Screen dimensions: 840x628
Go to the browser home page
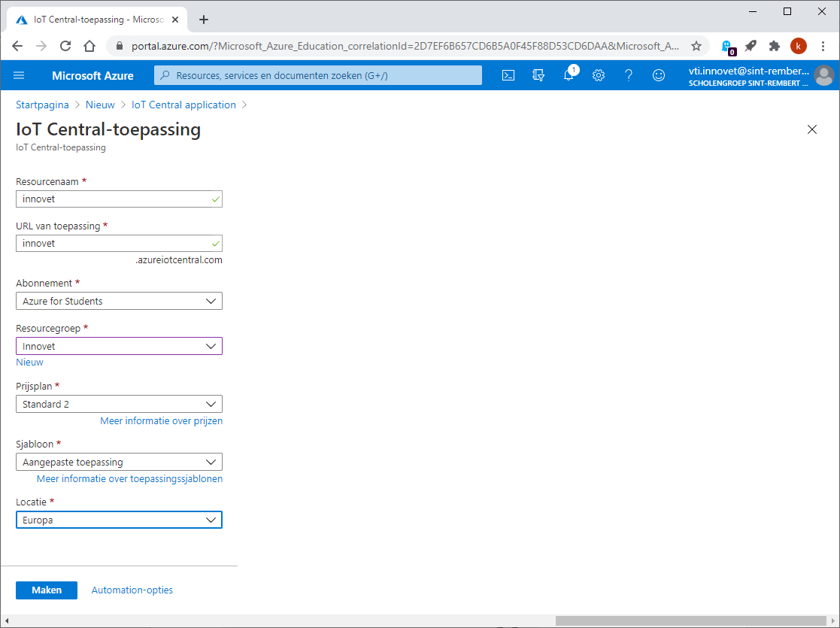click(89, 46)
